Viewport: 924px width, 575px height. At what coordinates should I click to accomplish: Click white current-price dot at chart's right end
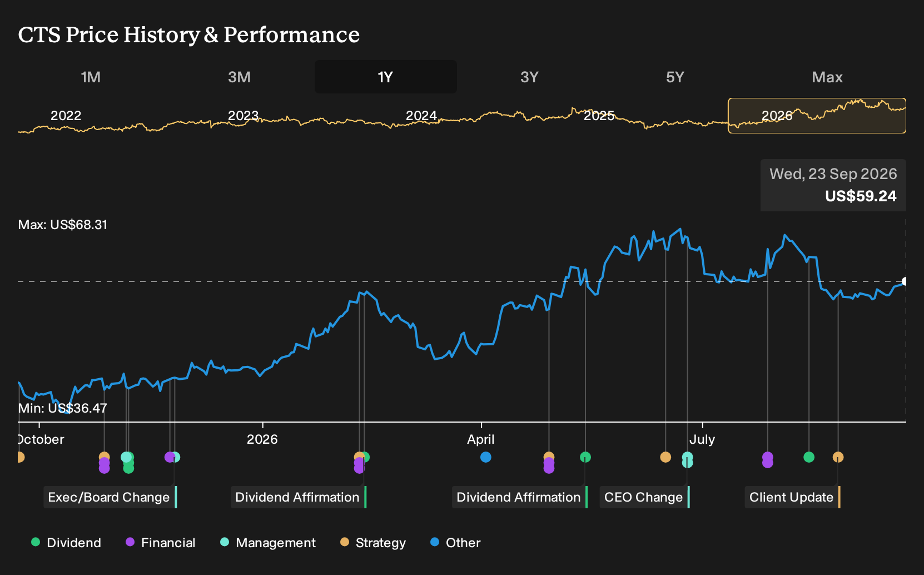pyautogui.click(x=905, y=281)
